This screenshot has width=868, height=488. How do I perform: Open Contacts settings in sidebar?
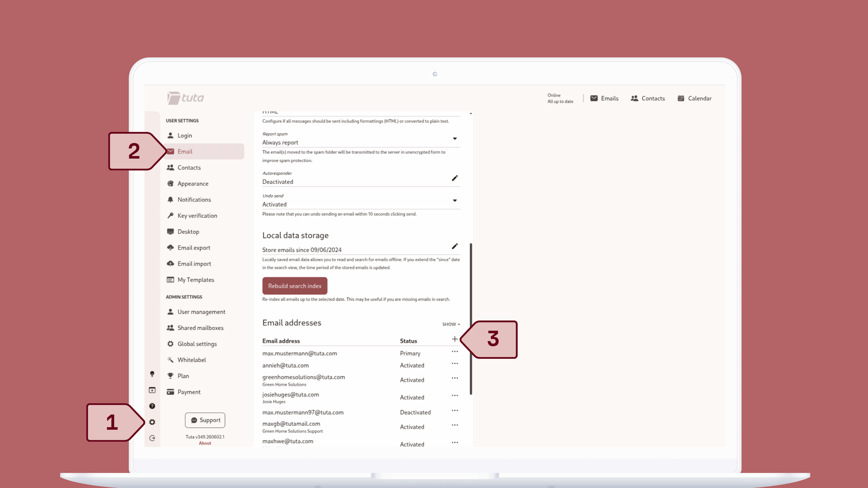pos(205,168)
